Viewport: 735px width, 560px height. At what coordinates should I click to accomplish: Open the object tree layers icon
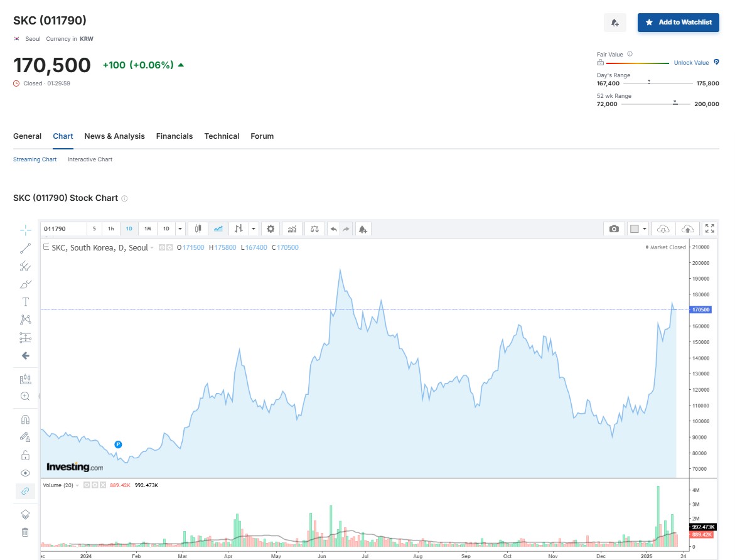point(25,515)
